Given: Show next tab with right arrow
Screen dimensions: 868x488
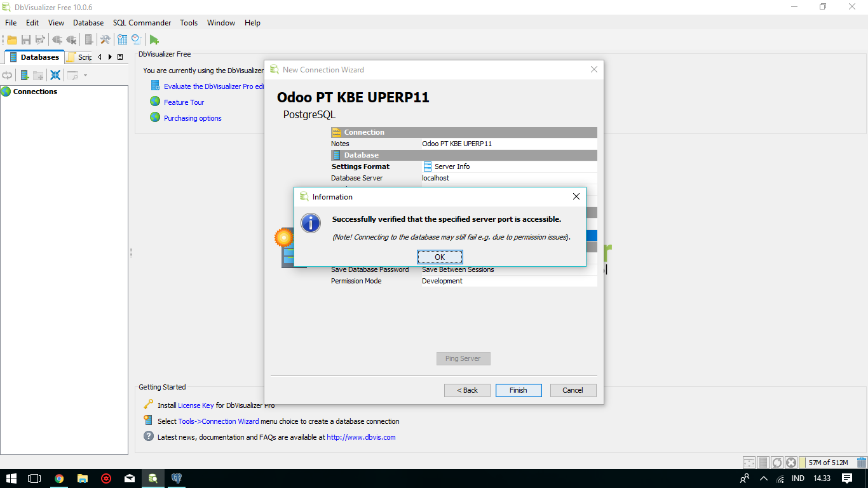Looking at the screenshot, I should [110, 57].
